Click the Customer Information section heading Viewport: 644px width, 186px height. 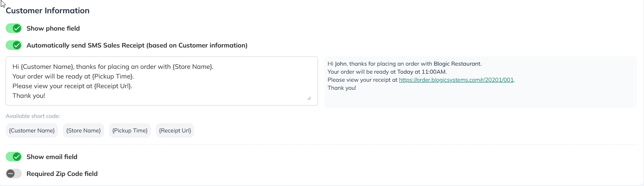click(x=47, y=10)
